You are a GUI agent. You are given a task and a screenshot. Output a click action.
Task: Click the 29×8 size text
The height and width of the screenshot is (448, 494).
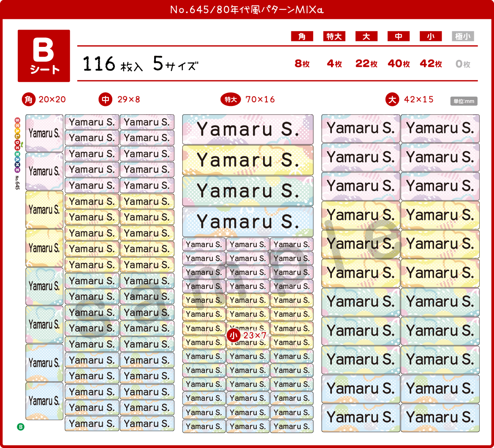(x=128, y=100)
